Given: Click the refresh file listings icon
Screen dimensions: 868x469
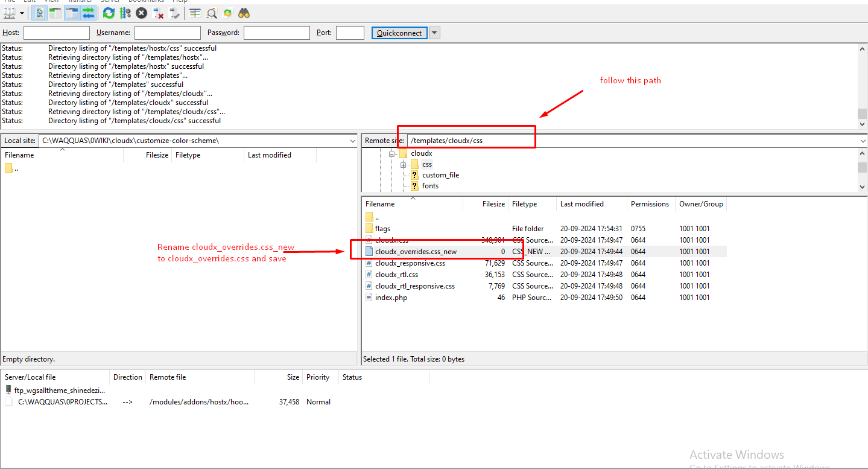Looking at the screenshot, I should (x=109, y=13).
